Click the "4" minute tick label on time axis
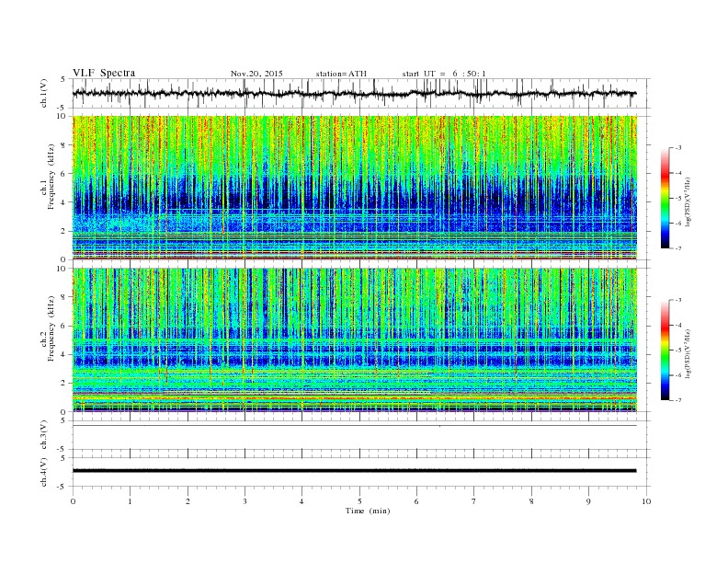 [x=301, y=501]
